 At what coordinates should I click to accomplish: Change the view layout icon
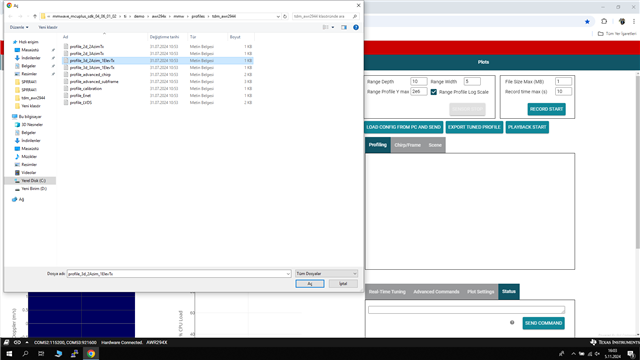pos(325,27)
